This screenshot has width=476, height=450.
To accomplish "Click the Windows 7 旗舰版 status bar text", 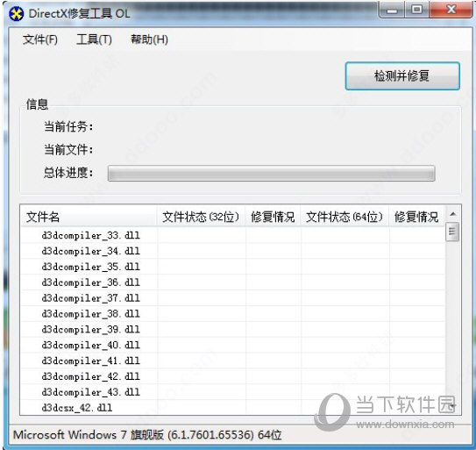I will tap(147, 435).
